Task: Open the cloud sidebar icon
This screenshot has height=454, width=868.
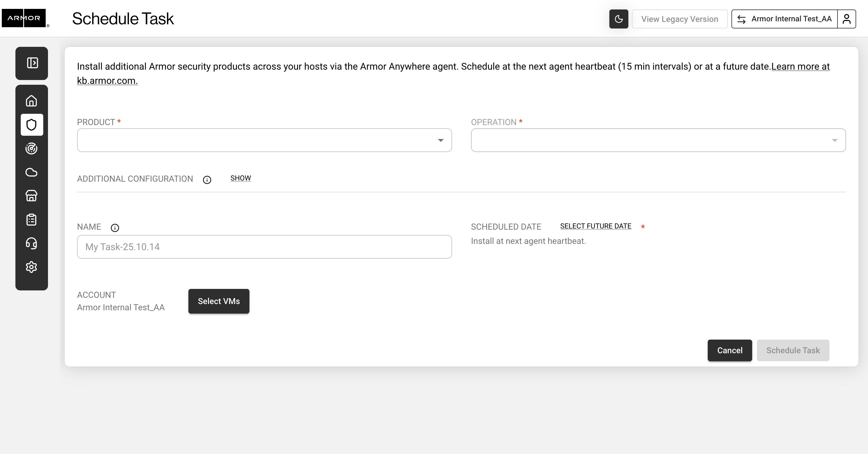Action: pyautogui.click(x=31, y=172)
